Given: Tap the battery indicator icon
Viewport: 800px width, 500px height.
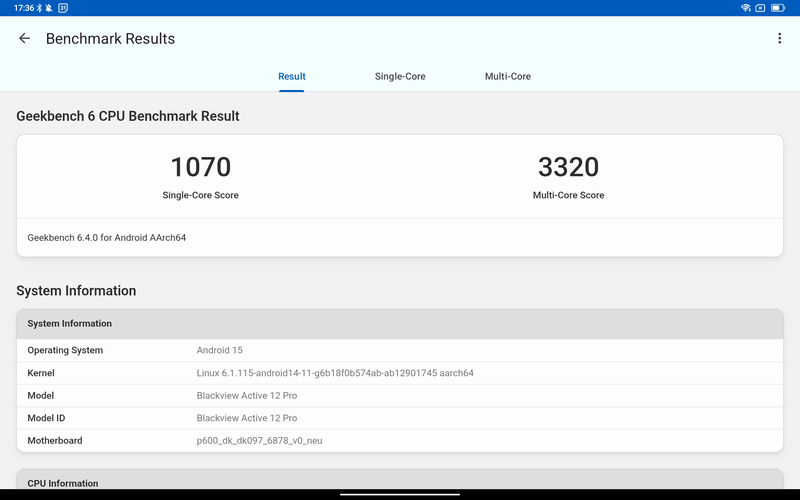Looking at the screenshot, I should tap(778, 8).
